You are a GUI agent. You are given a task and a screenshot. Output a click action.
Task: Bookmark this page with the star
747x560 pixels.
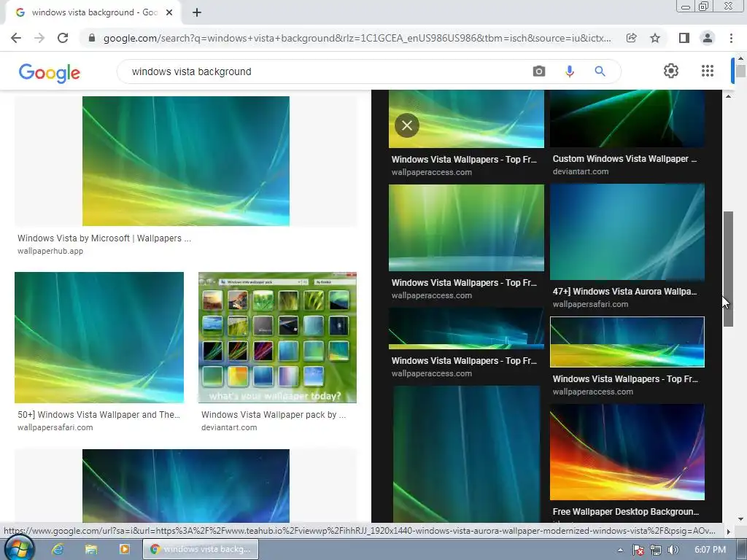655,38
